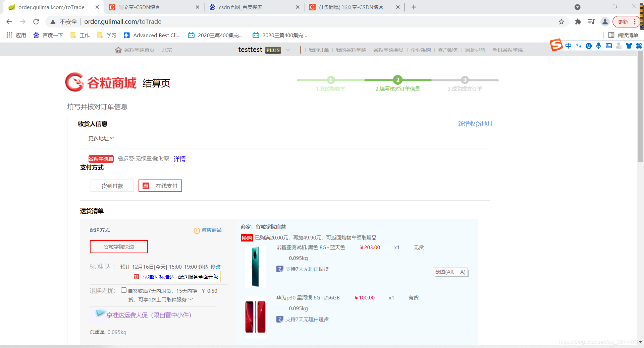Open the Sogou toolbox grid icon

click(x=639, y=46)
